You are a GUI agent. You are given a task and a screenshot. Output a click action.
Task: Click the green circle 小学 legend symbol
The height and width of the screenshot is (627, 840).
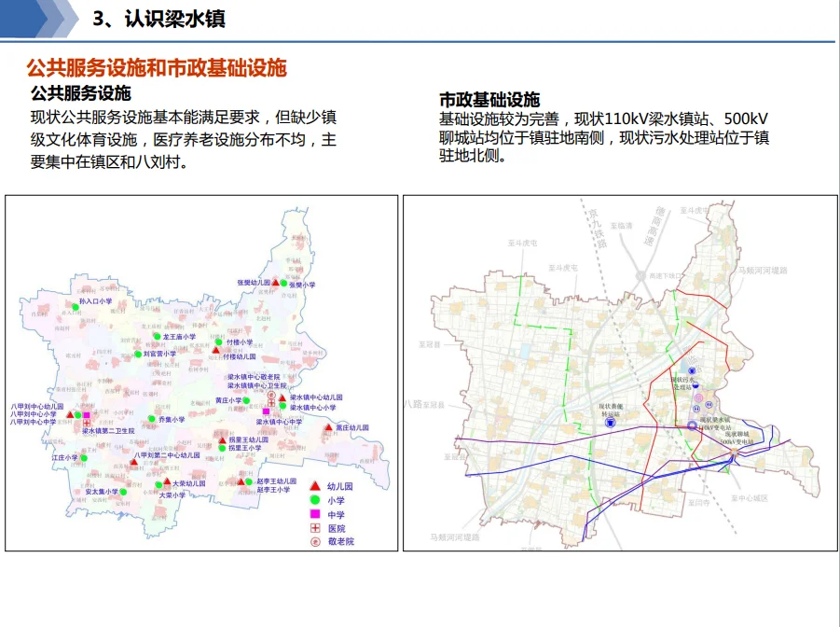point(315,501)
